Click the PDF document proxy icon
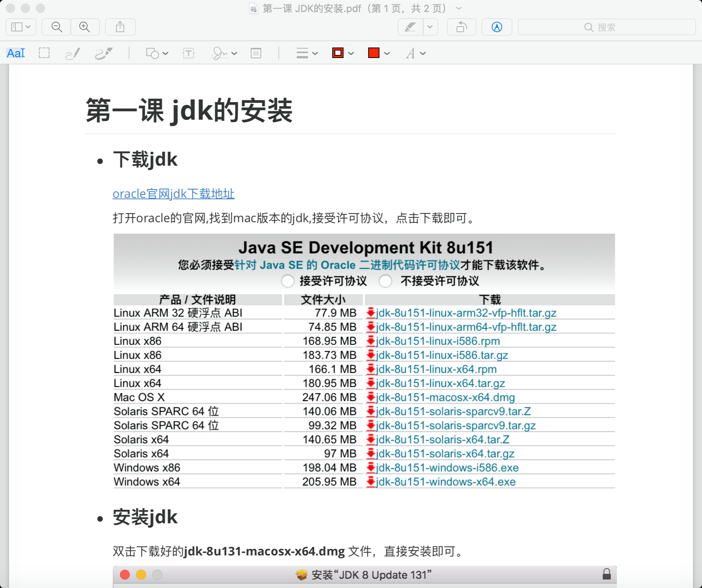 254,8
